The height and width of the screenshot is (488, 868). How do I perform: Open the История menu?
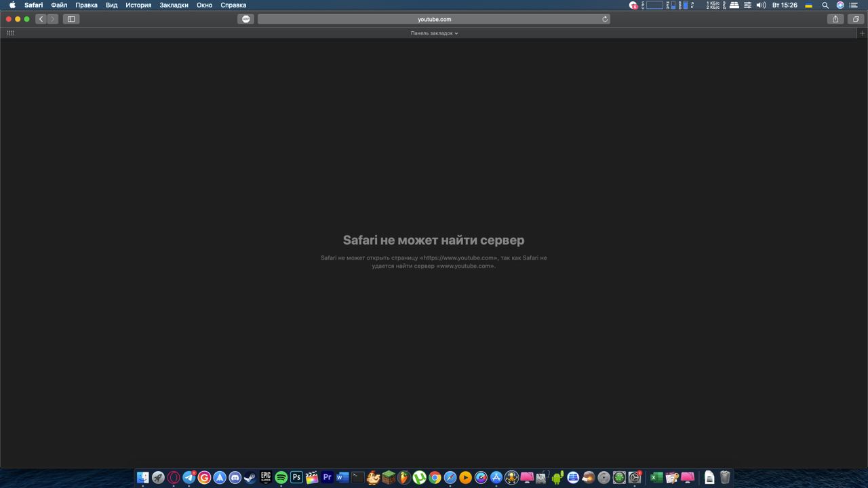(138, 5)
